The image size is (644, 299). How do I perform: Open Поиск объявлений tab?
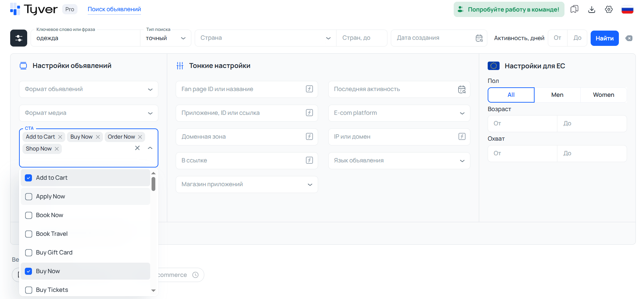114,9
